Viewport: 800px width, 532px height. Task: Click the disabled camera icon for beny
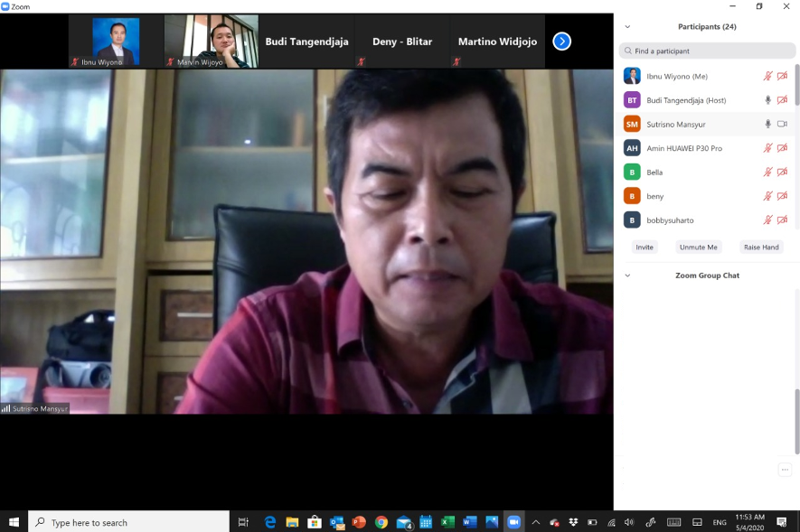782,196
